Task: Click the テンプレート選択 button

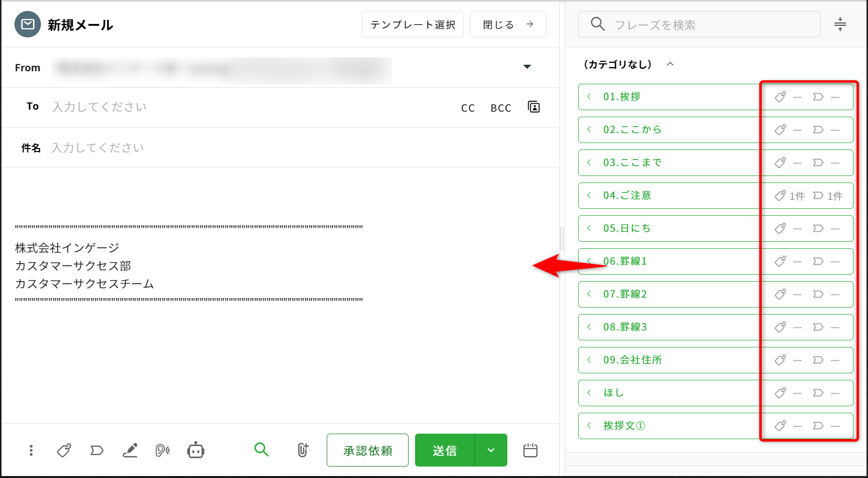Action: point(413,24)
